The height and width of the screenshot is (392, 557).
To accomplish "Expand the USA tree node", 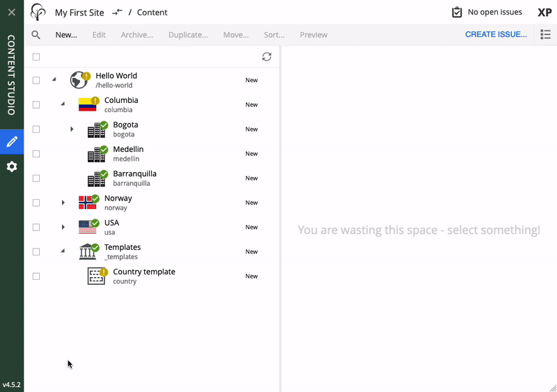I will pos(63,227).
